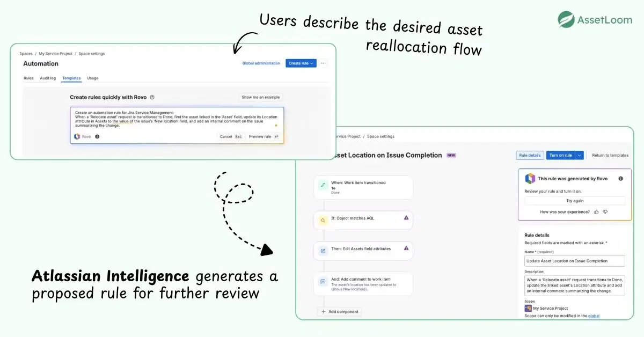Open the Global administration link
The image size is (644, 337).
click(261, 63)
